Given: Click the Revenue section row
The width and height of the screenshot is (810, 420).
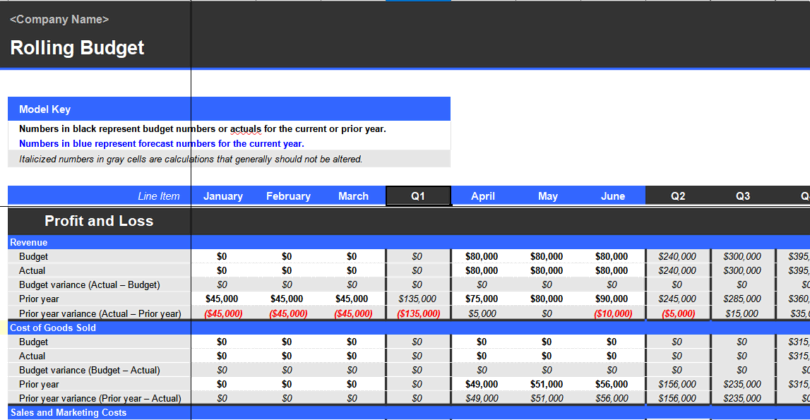Looking at the screenshot, I should 409,242.
